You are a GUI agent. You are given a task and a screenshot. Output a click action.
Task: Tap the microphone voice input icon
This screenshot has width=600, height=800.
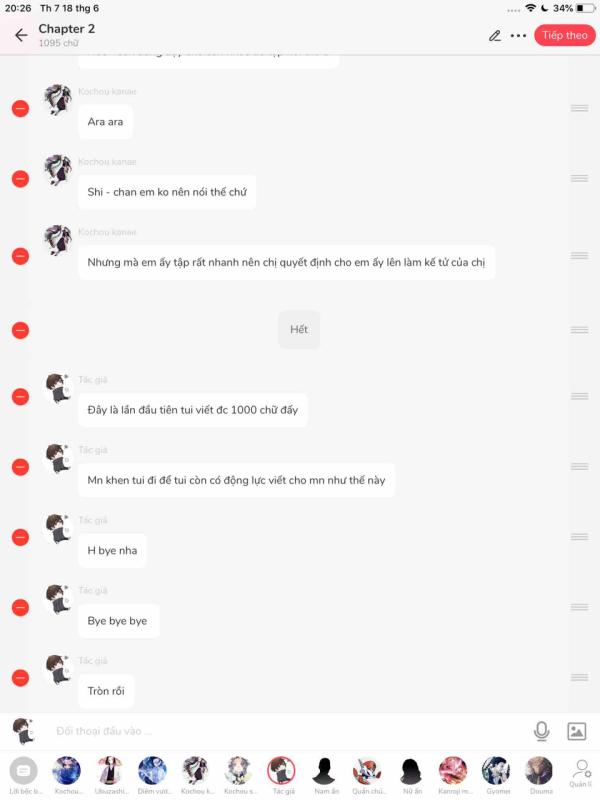(541, 731)
